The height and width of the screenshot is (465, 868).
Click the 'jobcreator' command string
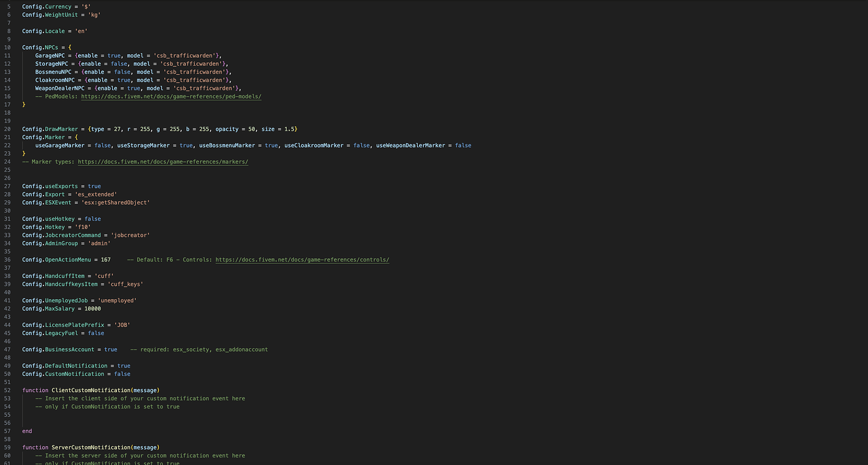[130, 235]
